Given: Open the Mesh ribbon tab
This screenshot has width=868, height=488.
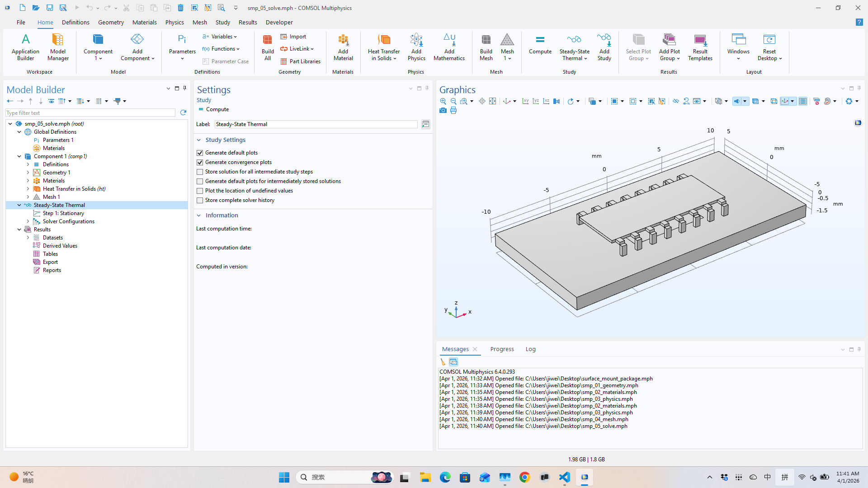Looking at the screenshot, I should [199, 22].
